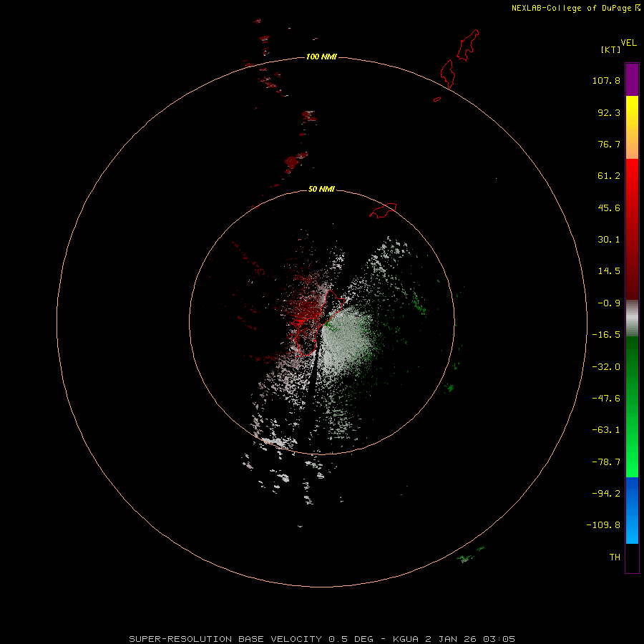The image size is (644, 644).
Task: Click the -16.5 scale value
Action: tap(606, 335)
